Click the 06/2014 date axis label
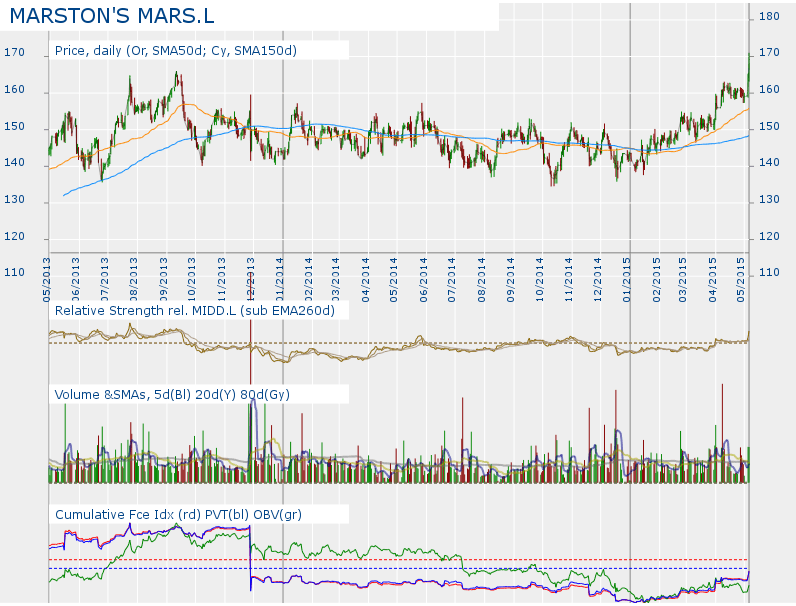The width and height of the screenshot is (796, 606). click(x=423, y=280)
